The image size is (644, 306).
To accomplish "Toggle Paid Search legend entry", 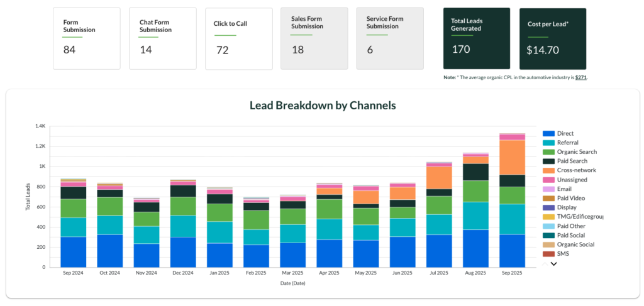I will click(572, 161).
